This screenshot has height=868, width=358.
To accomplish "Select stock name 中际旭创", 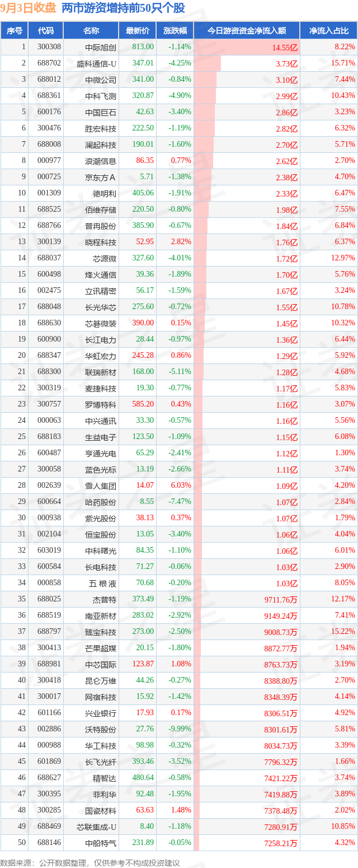I will (x=101, y=48).
